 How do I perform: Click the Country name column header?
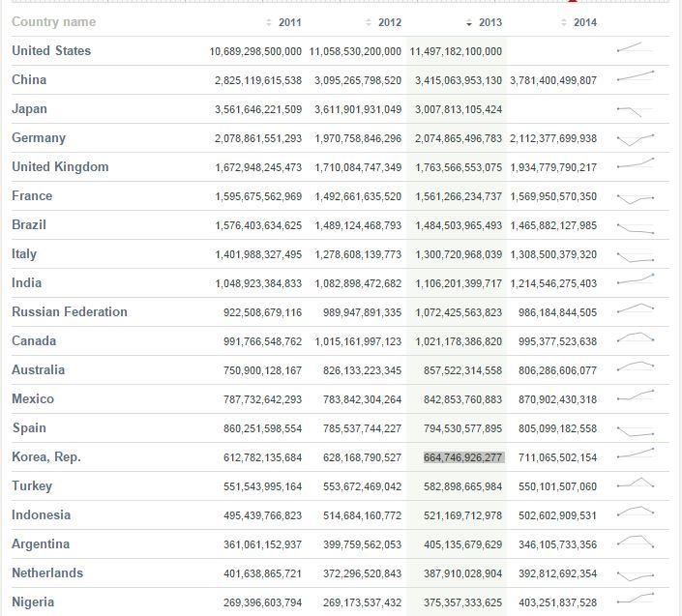coord(54,21)
